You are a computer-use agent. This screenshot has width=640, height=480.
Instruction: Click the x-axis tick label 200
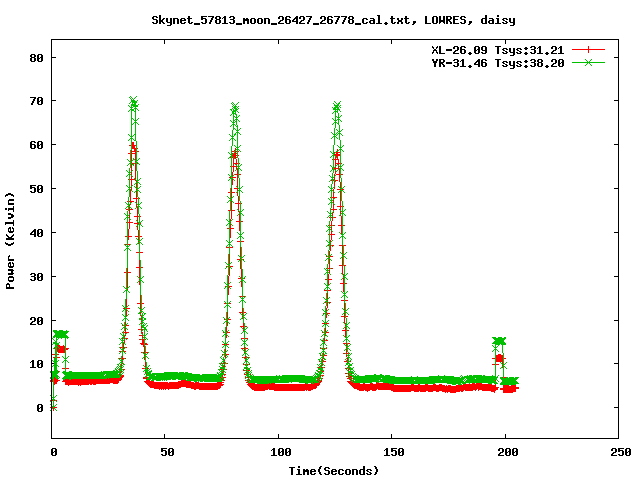(x=508, y=452)
